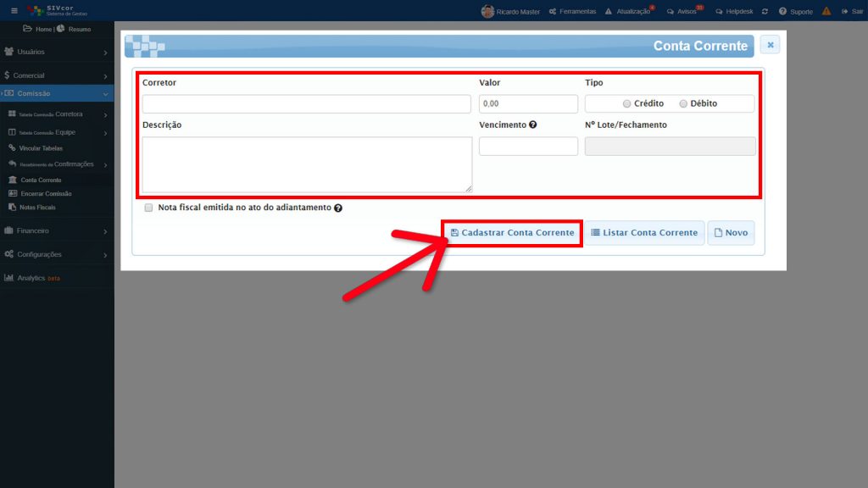
Task: Click the Confirmações reply arrows icon
Action: pos(12,164)
